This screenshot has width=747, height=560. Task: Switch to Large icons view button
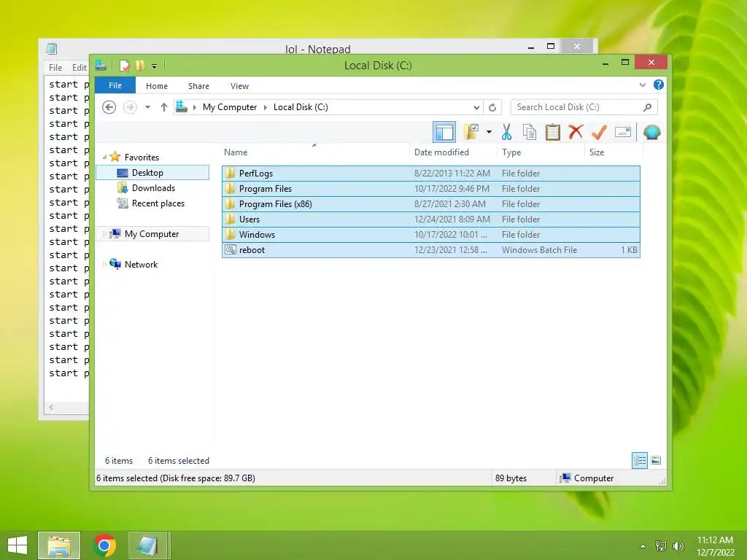tap(656, 460)
